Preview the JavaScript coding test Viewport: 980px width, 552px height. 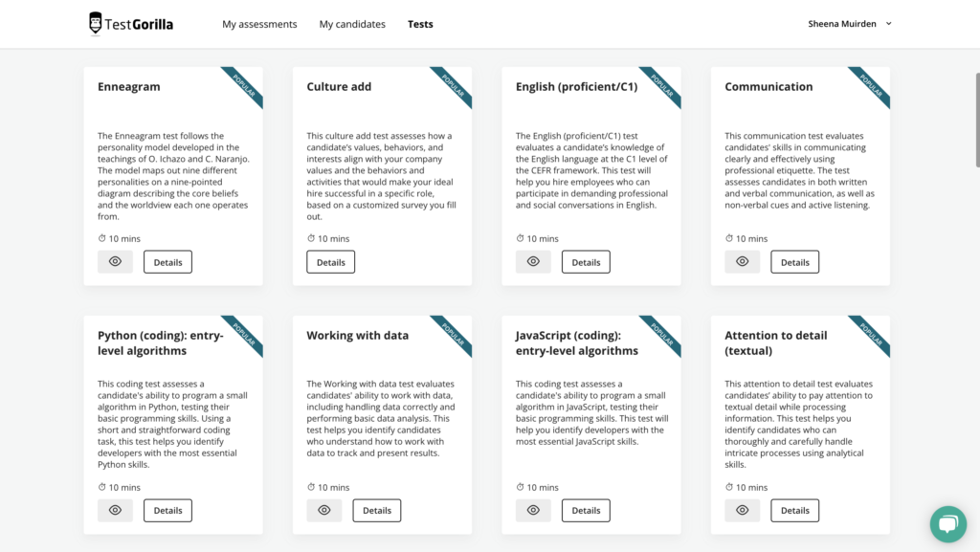pyautogui.click(x=533, y=510)
